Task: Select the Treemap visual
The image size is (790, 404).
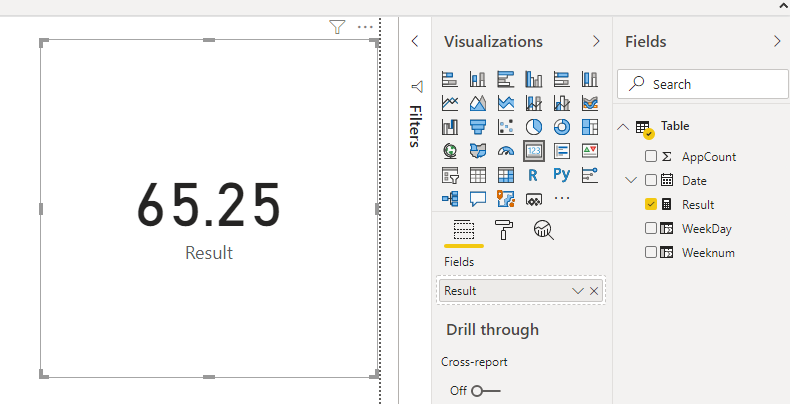Action: point(589,127)
